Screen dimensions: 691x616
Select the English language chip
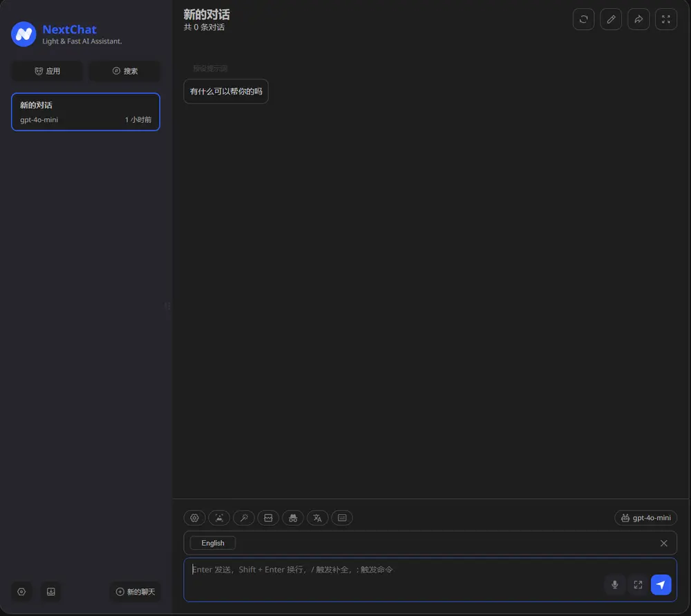(x=213, y=543)
